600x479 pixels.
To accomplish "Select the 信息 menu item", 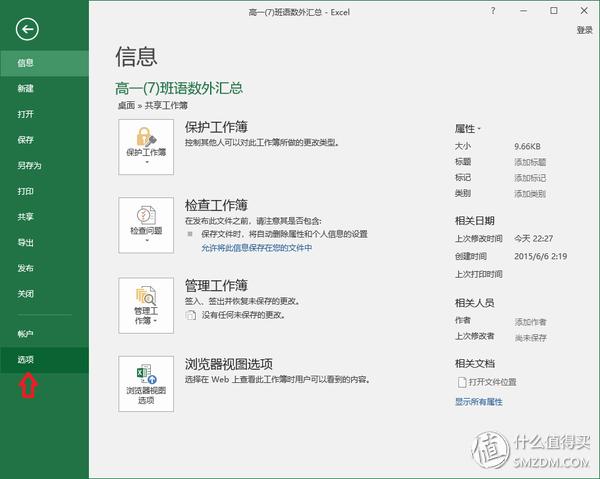I will click(44, 63).
